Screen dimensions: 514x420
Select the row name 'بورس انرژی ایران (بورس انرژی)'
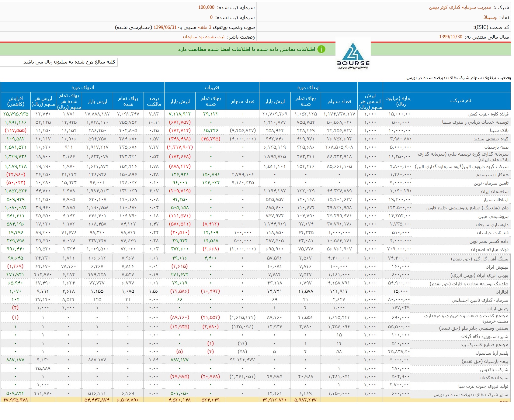tap(479, 275)
